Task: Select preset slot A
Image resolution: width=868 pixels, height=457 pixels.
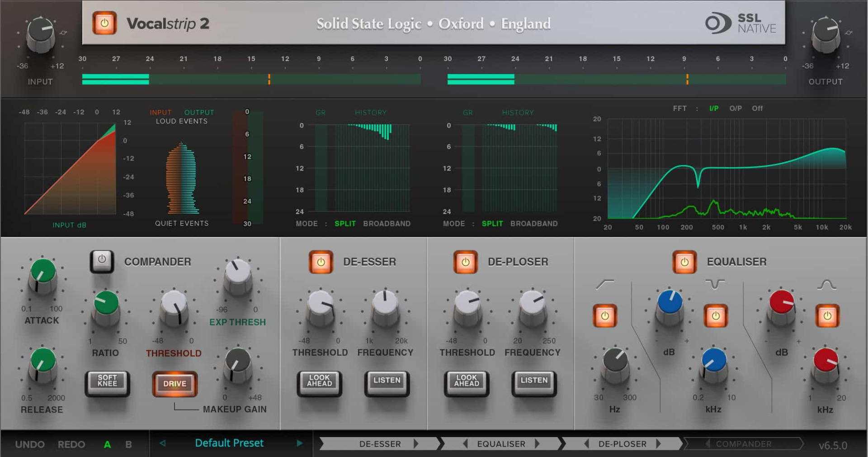Action: pos(108,444)
